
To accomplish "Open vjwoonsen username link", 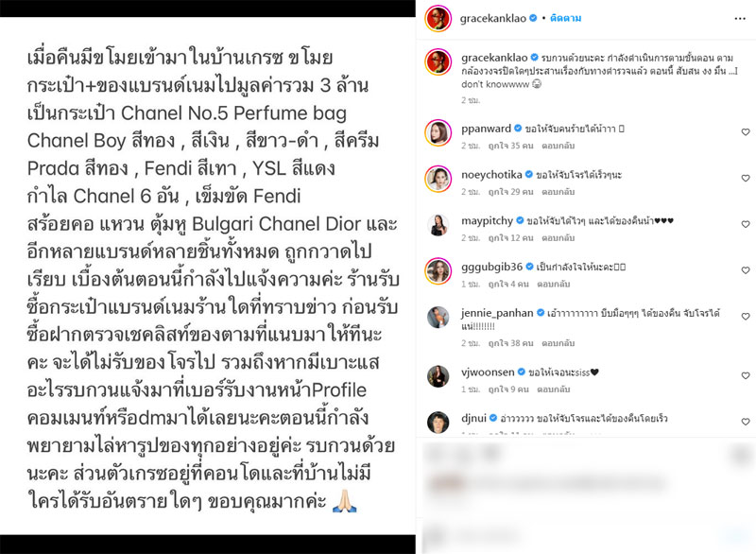I will (488, 372).
